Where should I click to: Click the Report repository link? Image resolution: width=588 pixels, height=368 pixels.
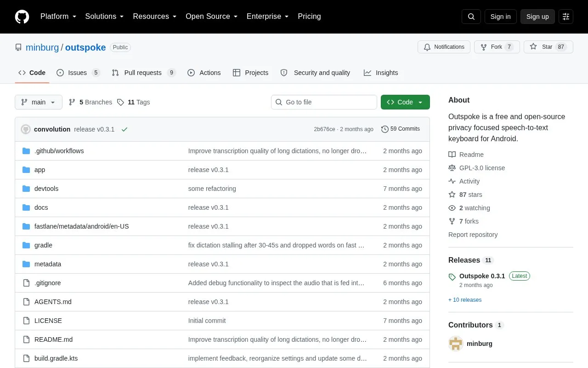tap(473, 235)
